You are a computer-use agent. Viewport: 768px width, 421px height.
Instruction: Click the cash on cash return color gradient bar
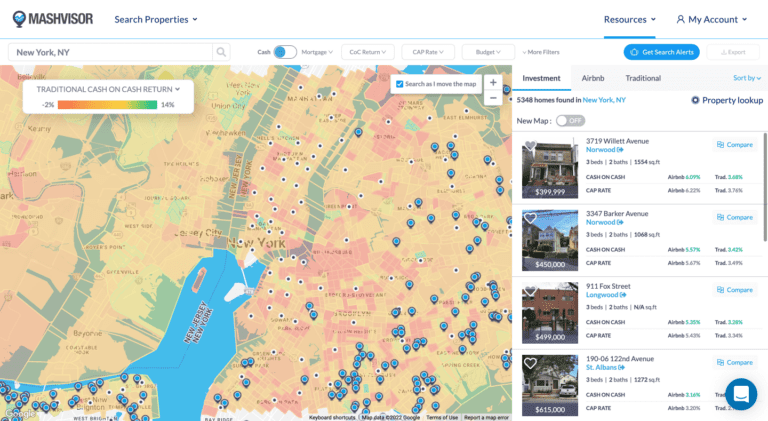click(x=107, y=104)
